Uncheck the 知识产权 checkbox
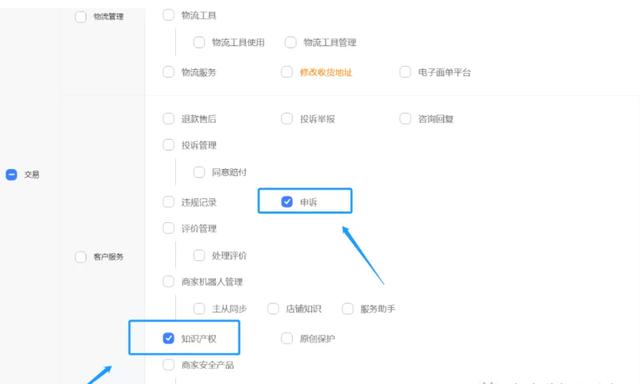The height and width of the screenshot is (384, 640). (169, 338)
